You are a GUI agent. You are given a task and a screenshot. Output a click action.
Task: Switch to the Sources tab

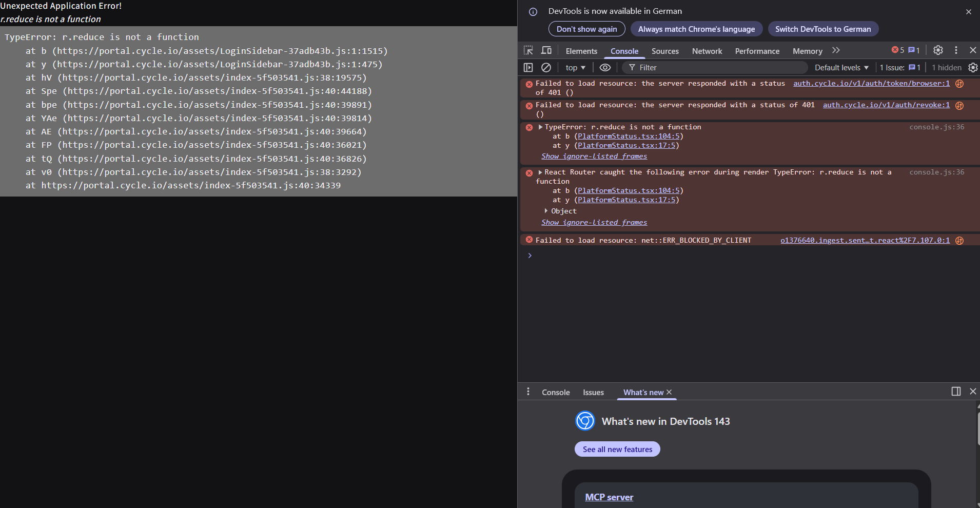[665, 51]
